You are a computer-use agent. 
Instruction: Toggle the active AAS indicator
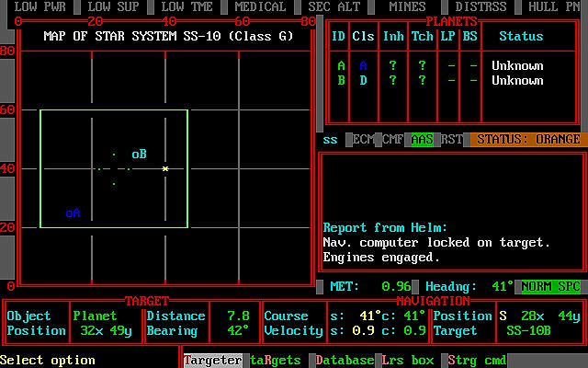423,139
